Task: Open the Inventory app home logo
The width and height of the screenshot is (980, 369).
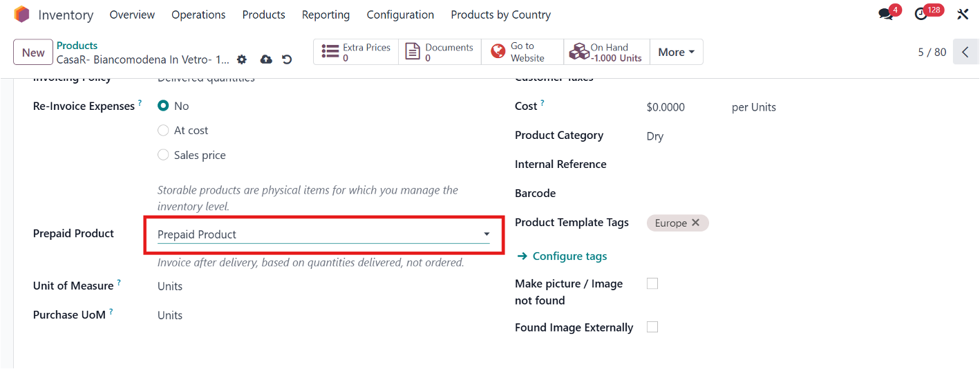Action: point(22,15)
